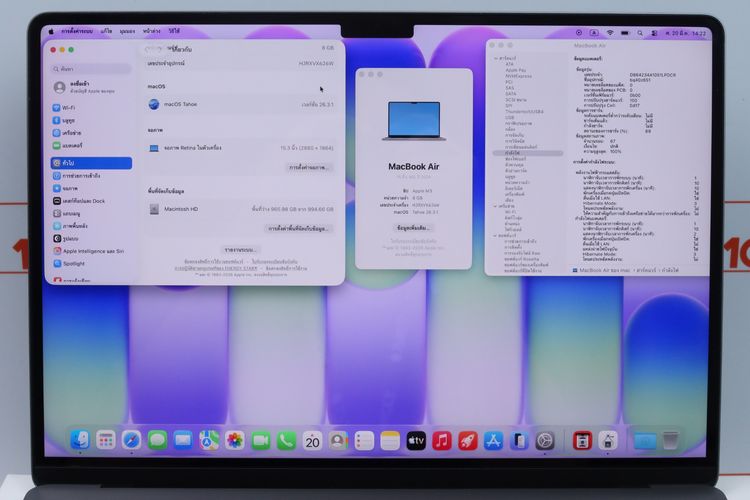750x500 pixels.
Task: Open the Help menu in menu bar
Action: tap(174, 31)
